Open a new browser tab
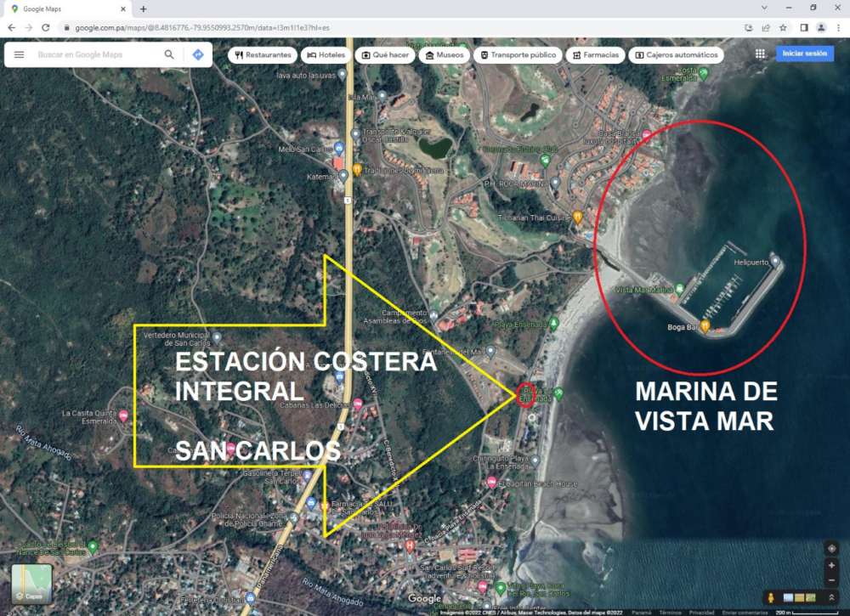This screenshot has height=616, width=850. click(143, 8)
